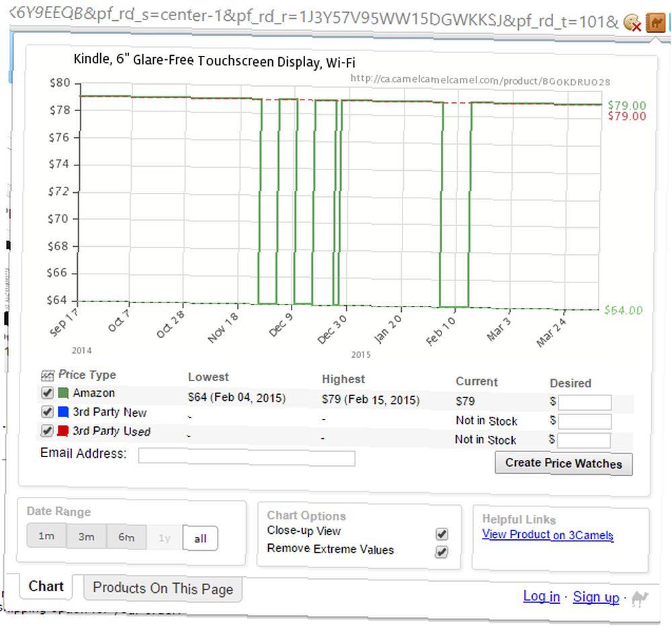The height and width of the screenshot is (628, 672).
Task: Select the 1y date range
Action: tap(165, 538)
